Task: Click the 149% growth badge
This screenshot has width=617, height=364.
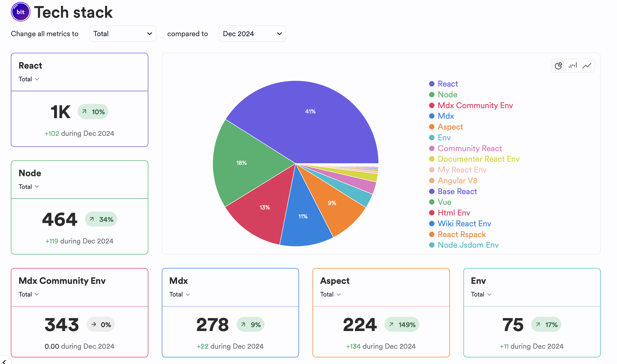Action: (x=402, y=324)
